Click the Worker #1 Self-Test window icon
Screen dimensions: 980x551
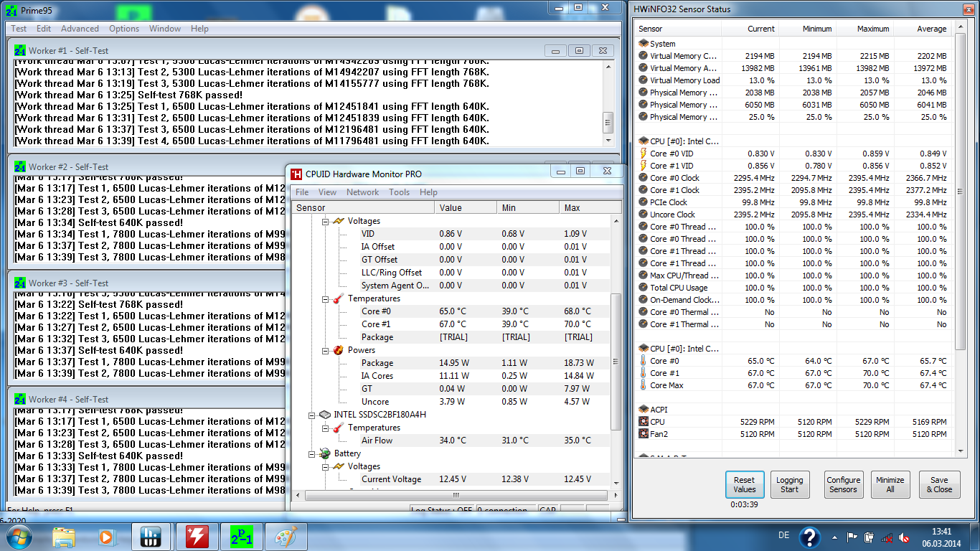20,50
